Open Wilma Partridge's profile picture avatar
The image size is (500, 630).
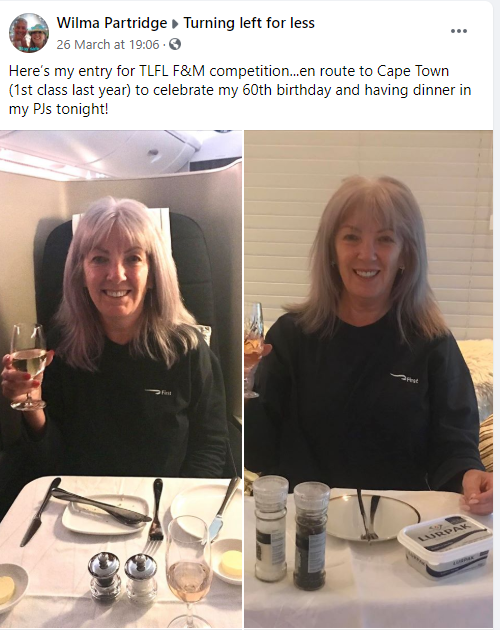29,33
